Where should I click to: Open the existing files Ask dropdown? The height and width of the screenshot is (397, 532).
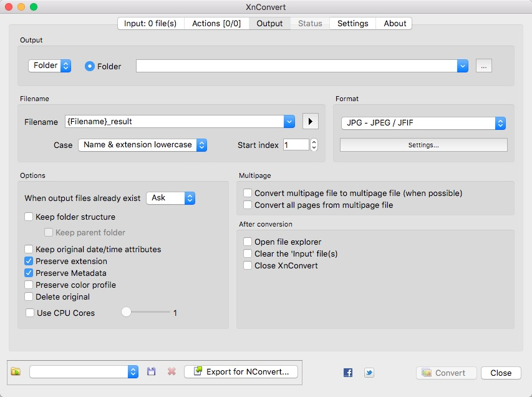pos(170,198)
